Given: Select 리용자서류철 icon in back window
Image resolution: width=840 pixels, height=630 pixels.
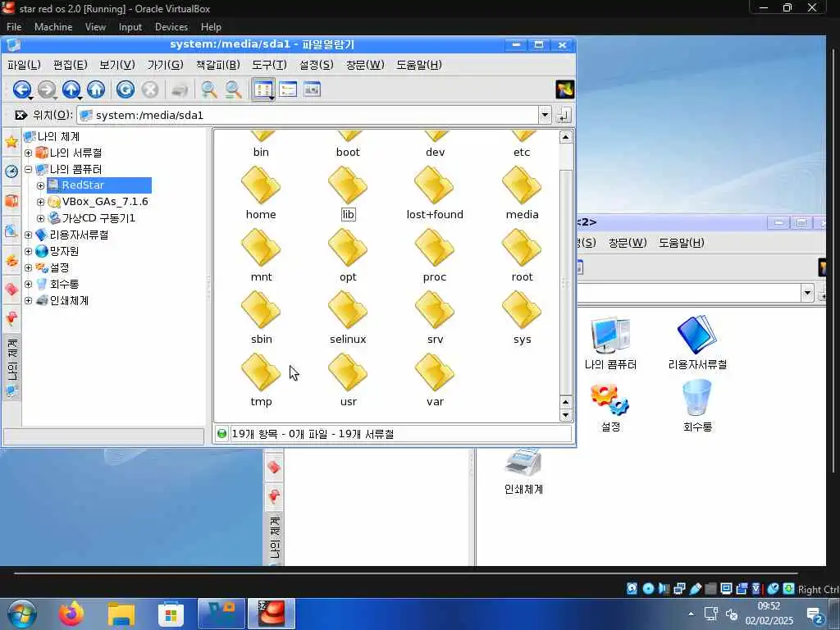Looking at the screenshot, I should pyautogui.click(x=697, y=344).
